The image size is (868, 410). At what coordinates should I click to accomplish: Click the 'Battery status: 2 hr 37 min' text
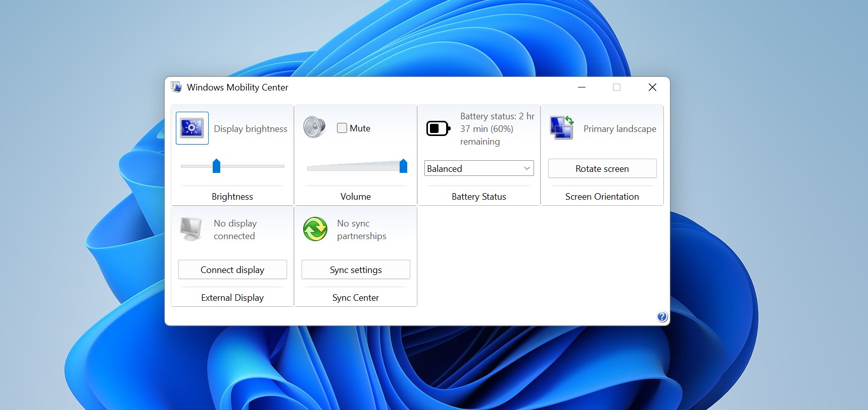point(497,129)
